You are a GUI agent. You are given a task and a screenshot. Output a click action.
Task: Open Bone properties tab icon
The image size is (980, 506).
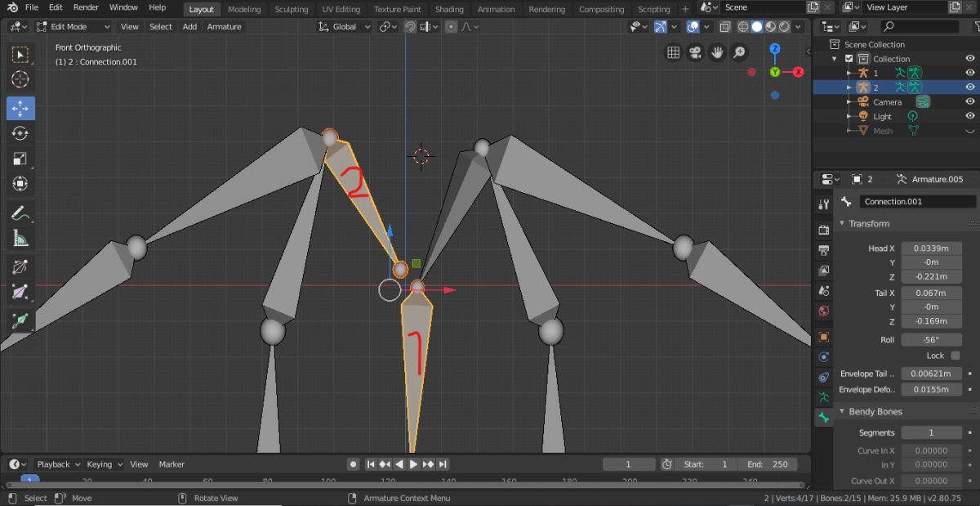tap(824, 418)
